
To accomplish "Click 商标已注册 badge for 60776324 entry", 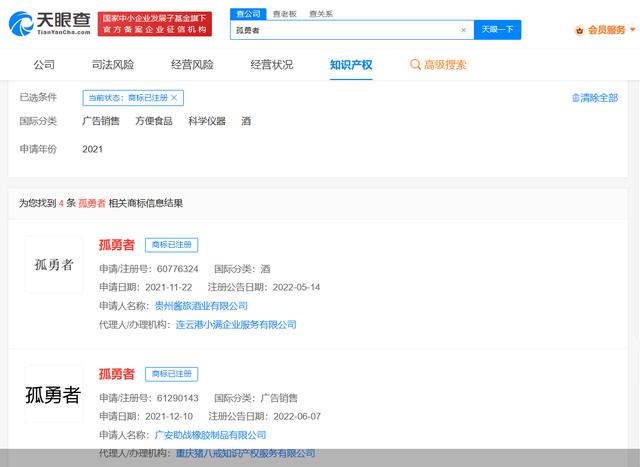I will pos(171,245).
